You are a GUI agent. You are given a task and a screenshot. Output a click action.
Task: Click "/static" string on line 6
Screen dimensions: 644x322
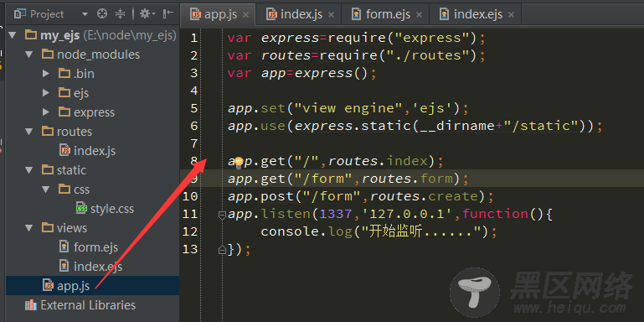tap(540, 126)
